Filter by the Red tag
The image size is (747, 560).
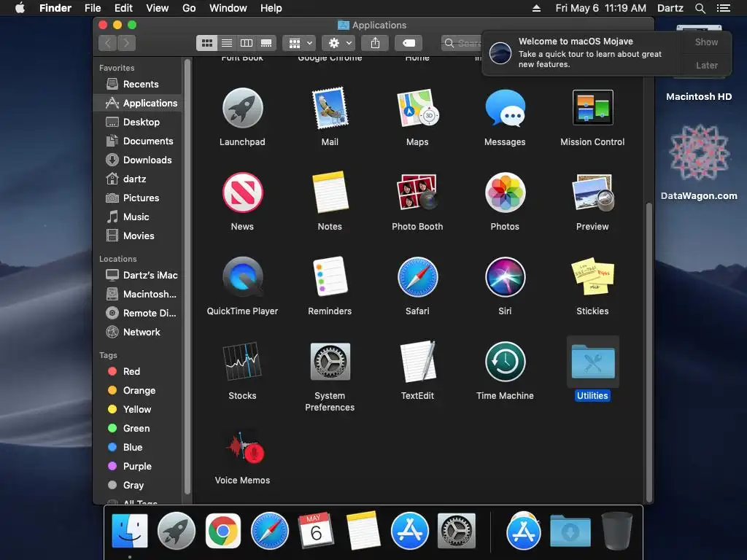tap(137, 371)
